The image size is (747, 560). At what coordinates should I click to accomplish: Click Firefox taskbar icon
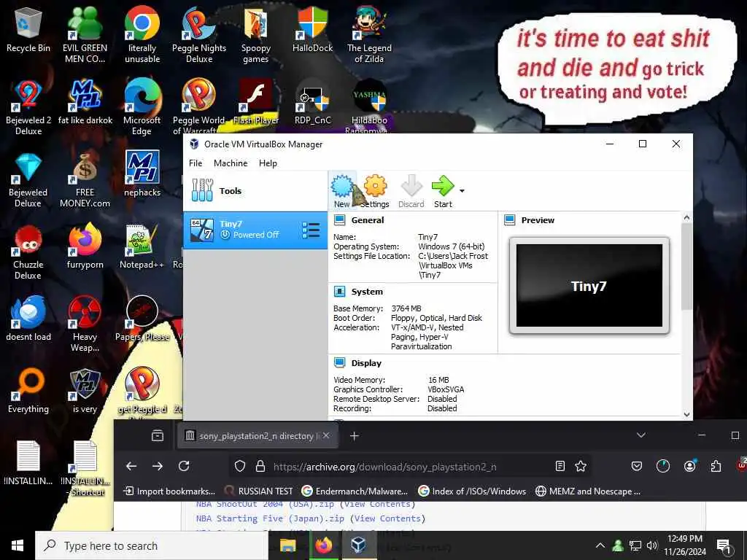click(x=323, y=545)
